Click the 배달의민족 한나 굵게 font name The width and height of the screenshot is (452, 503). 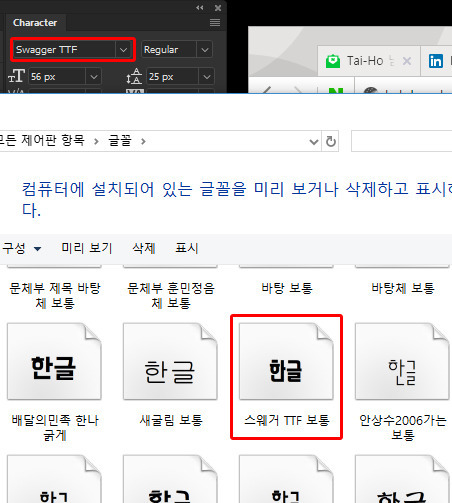[x=55, y=427]
